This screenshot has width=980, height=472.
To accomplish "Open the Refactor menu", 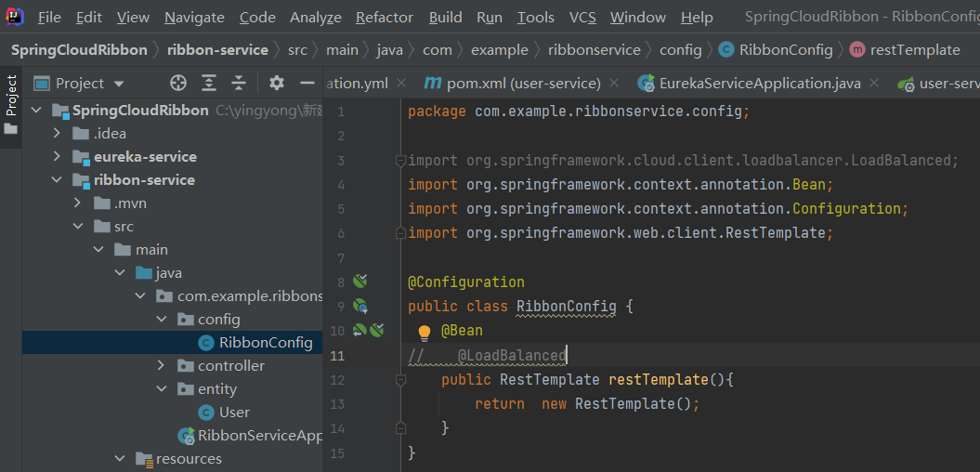I will click(x=385, y=18).
